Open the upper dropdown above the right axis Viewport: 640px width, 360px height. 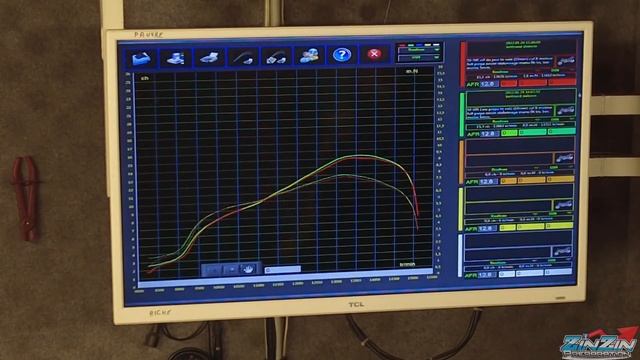(x=419, y=50)
